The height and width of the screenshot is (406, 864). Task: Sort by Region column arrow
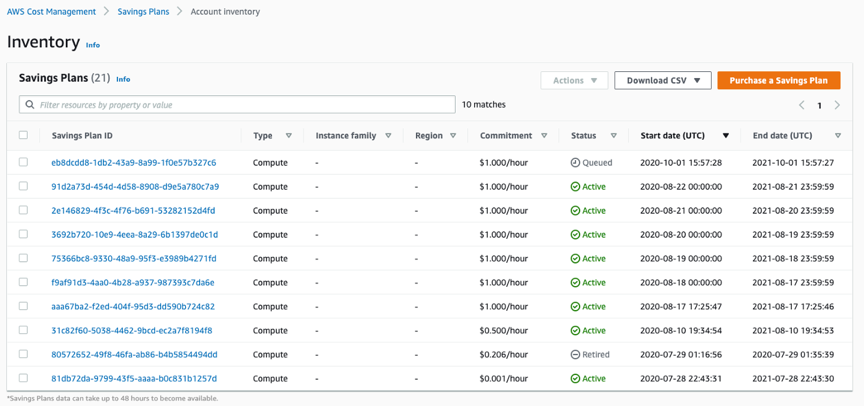click(x=453, y=136)
